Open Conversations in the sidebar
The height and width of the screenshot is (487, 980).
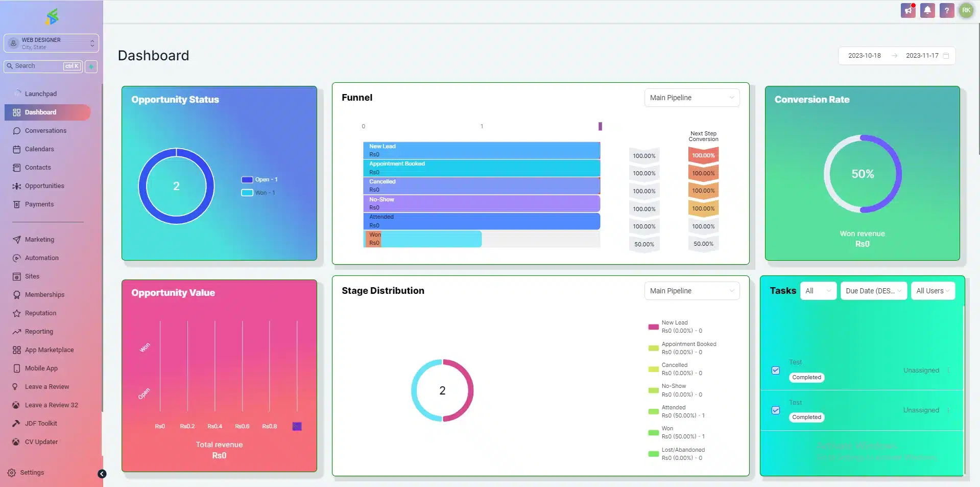point(45,131)
